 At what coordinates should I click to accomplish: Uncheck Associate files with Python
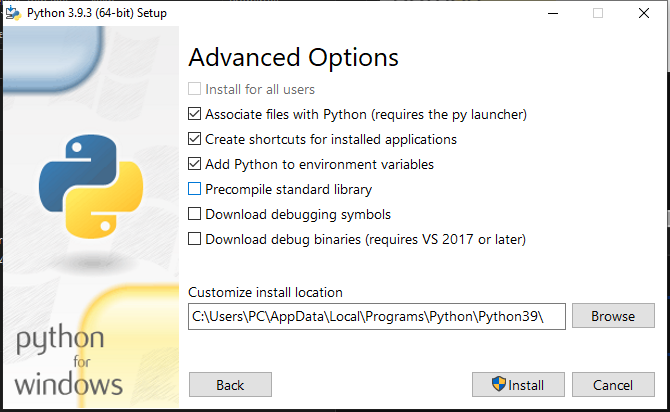point(194,114)
